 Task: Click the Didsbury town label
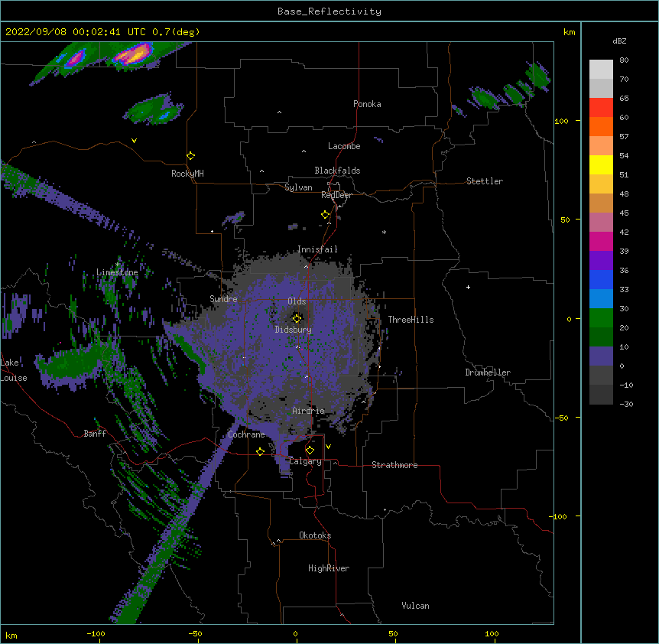click(x=294, y=330)
